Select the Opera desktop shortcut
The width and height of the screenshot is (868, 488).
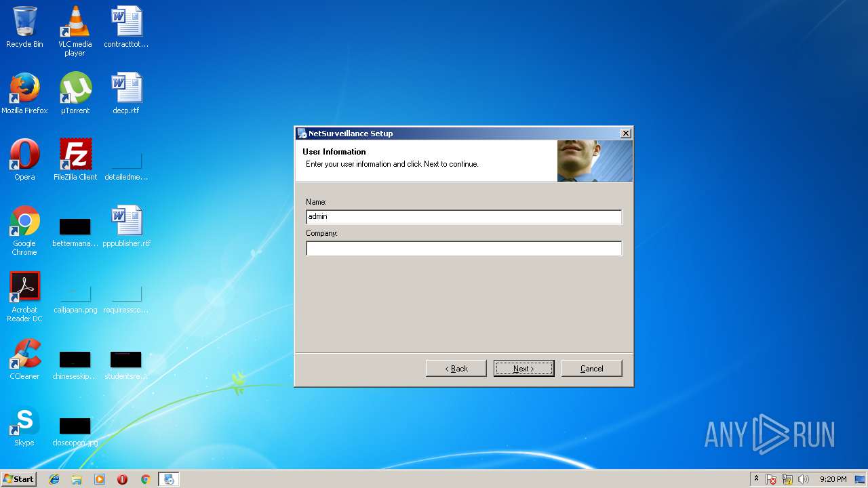click(x=24, y=160)
